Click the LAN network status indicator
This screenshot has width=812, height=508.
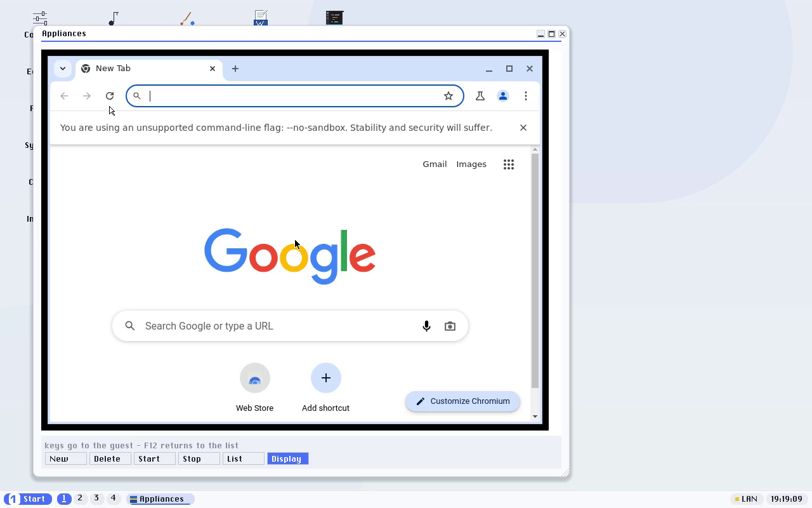tap(746, 499)
